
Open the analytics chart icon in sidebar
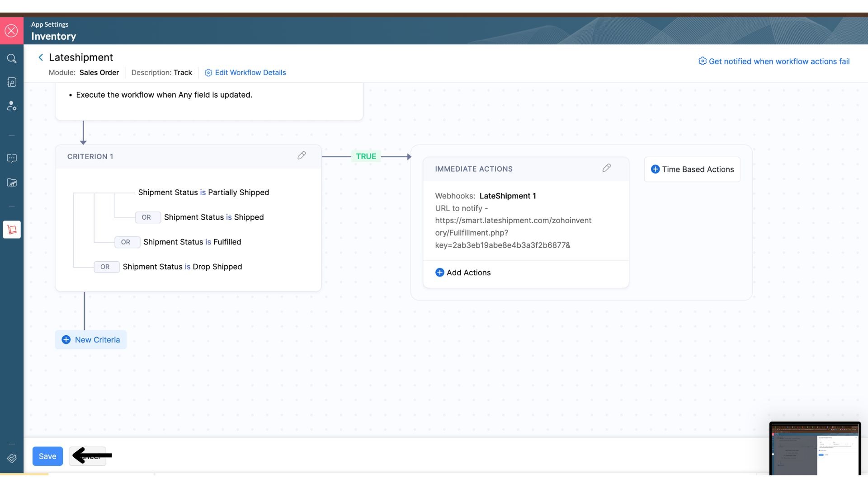12,183
